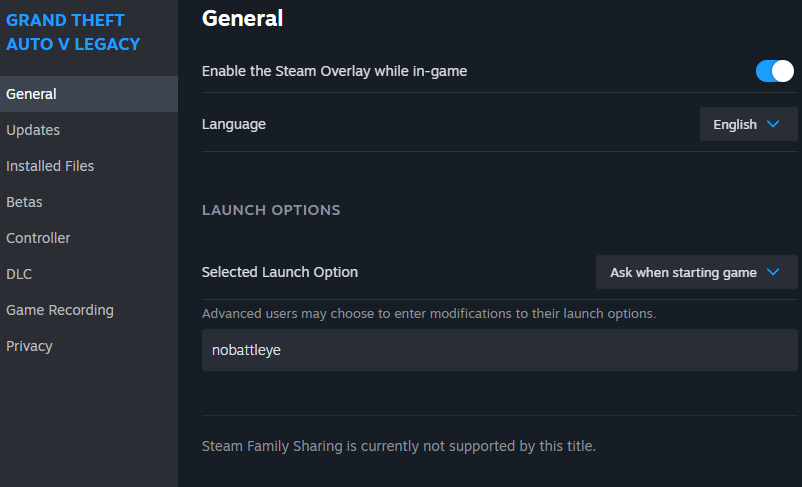Viewport: 802px width, 487px height.
Task: Click the Language setting label
Action: click(234, 124)
